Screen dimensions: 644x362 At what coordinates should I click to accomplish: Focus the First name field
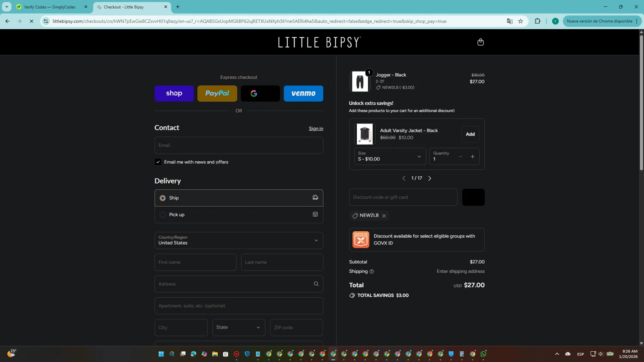coord(195,262)
